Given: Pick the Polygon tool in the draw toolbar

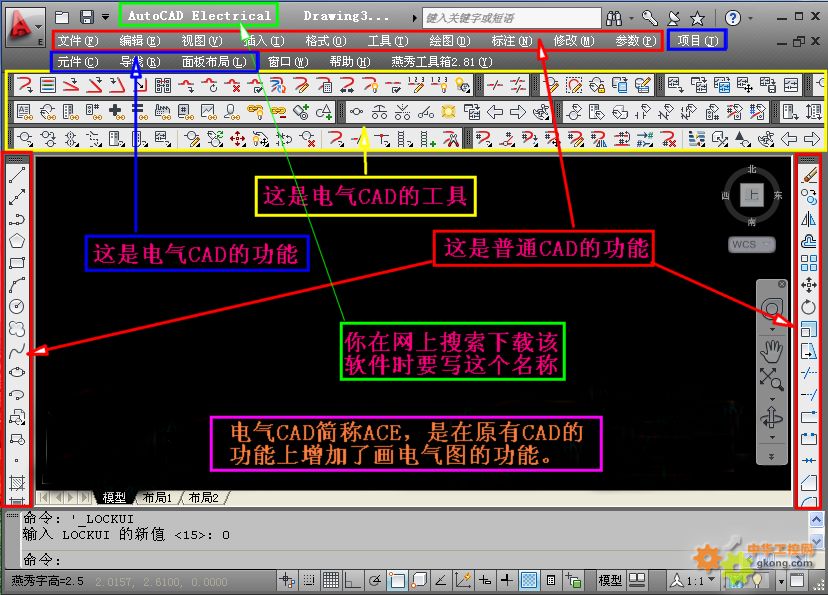Looking at the screenshot, I should (17, 241).
